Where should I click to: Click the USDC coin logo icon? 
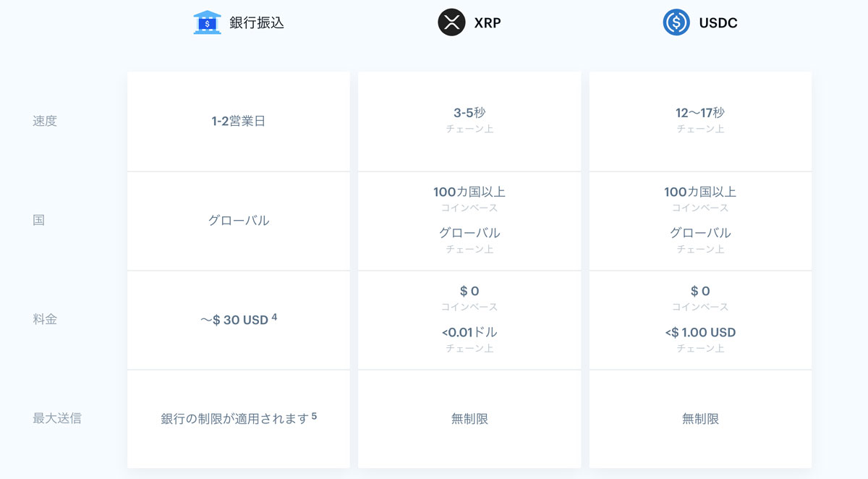[x=676, y=22]
